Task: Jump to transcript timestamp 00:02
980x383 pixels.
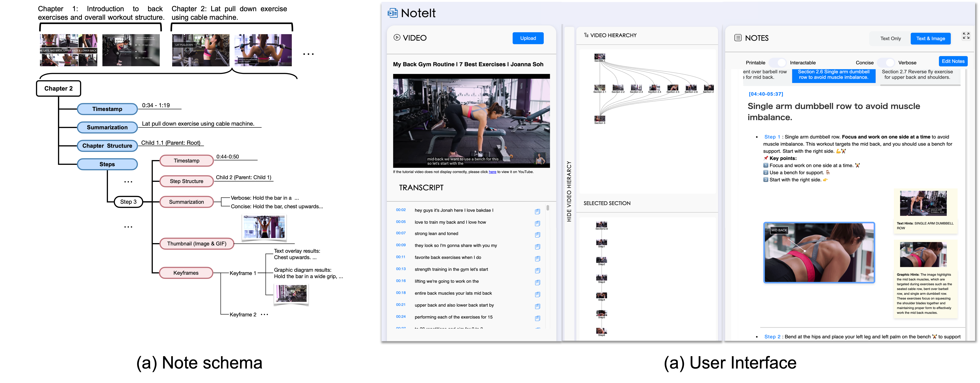Action: click(401, 210)
